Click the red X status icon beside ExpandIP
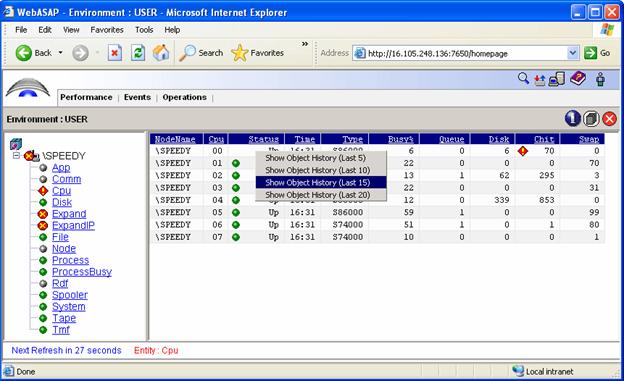Viewport: 624px width, 381px height. click(43, 225)
